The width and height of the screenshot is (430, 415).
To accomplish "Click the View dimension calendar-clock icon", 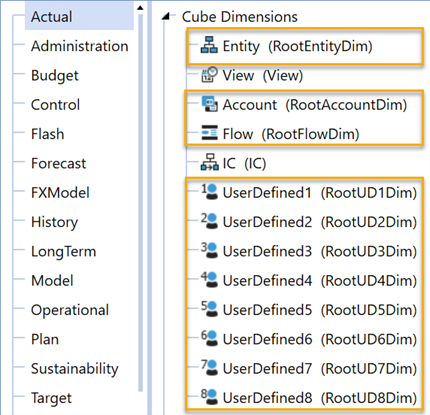I will point(209,75).
